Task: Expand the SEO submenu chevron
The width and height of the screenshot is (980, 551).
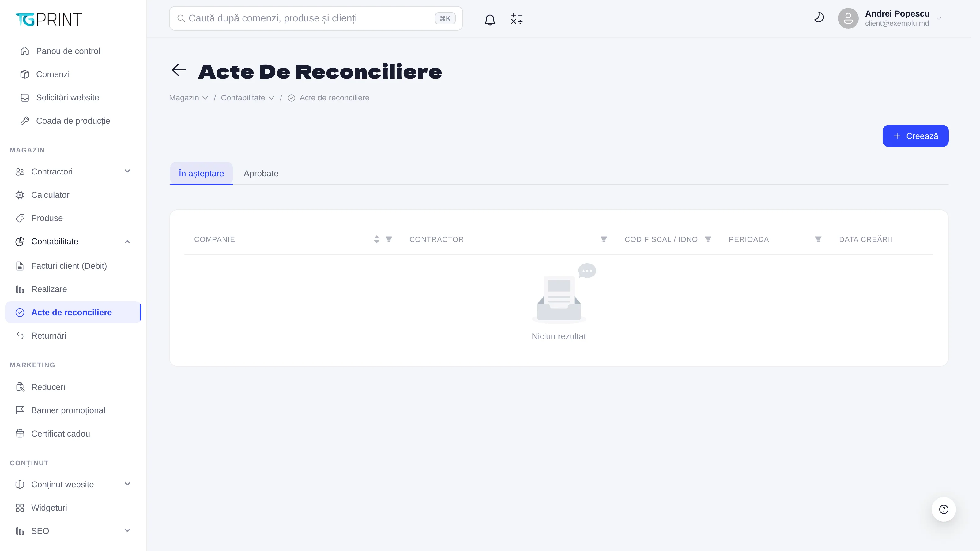Action: (127, 530)
